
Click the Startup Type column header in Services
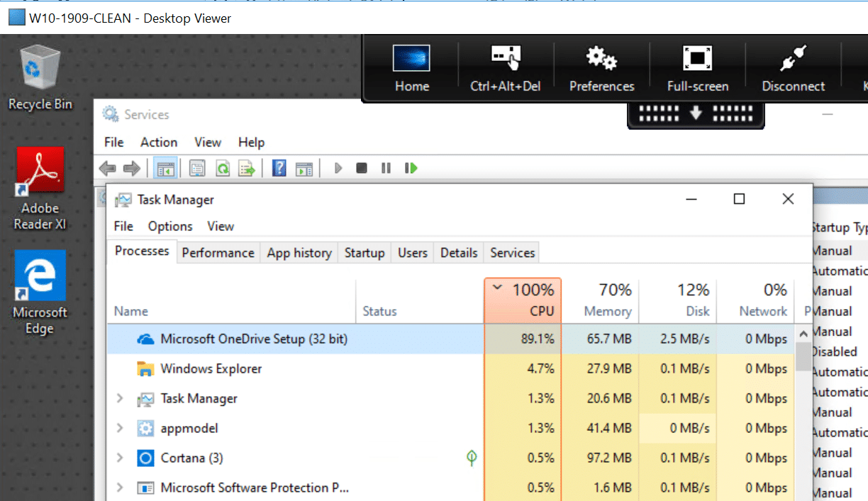840,227
